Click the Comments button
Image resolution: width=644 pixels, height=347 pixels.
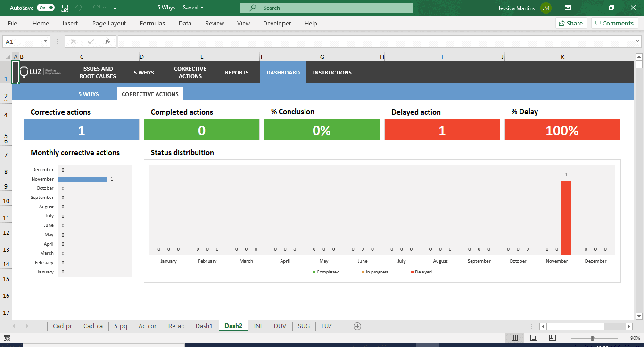point(614,23)
